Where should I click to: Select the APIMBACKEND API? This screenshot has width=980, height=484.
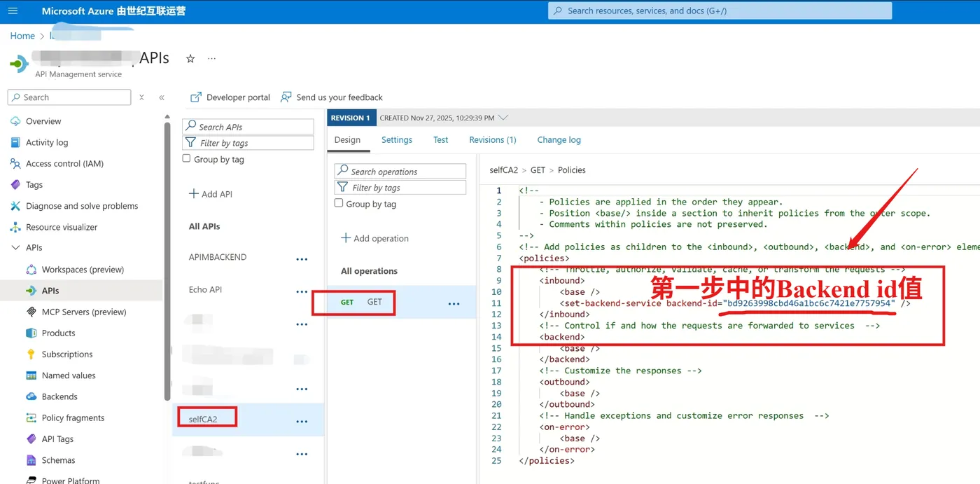coord(218,257)
